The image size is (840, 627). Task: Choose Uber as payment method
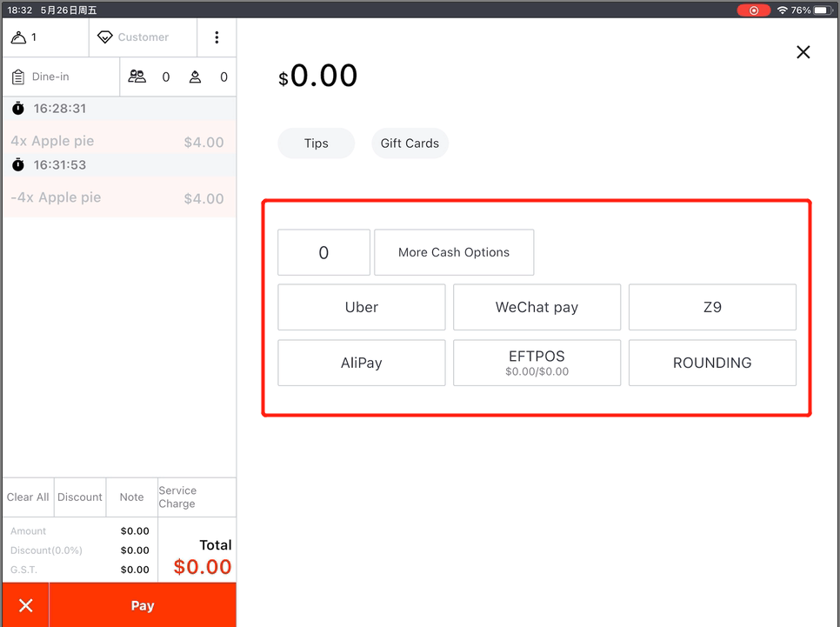pos(362,307)
